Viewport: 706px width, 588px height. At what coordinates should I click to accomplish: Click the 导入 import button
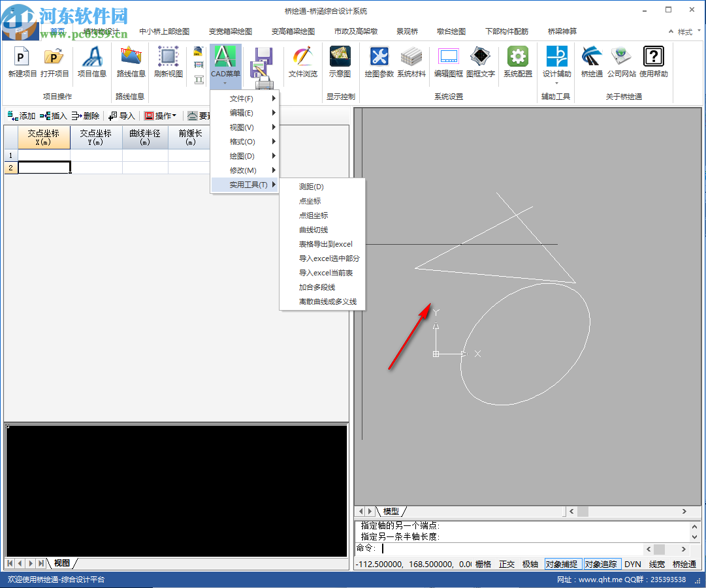coord(121,116)
